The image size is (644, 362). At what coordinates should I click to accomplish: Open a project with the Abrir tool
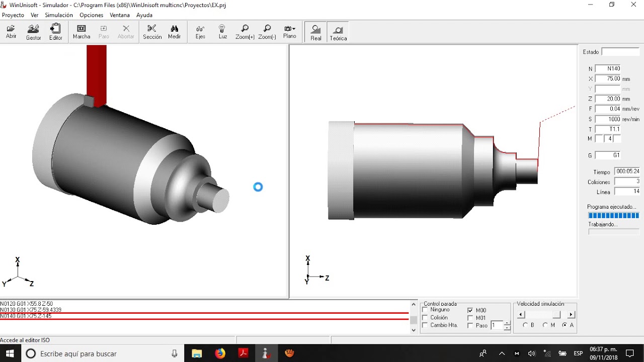point(11,32)
